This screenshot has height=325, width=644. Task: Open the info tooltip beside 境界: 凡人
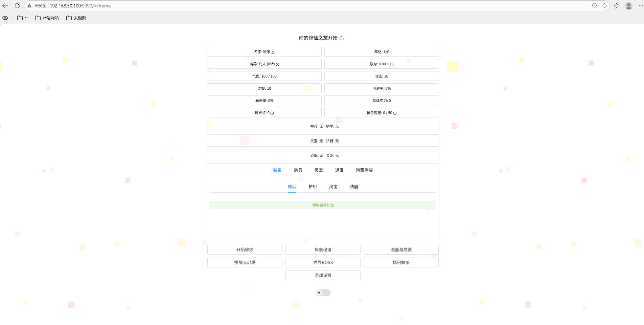coord(277,64)
